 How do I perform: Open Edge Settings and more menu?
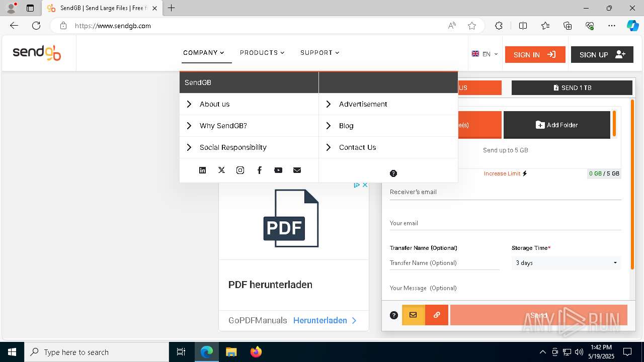[612, 26]
